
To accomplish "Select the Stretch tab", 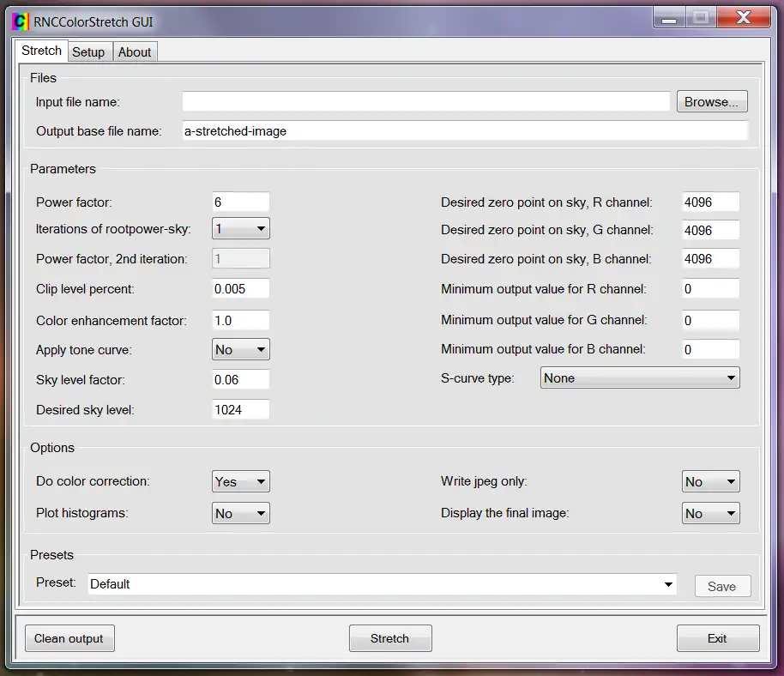I will [x=41, y=51].
